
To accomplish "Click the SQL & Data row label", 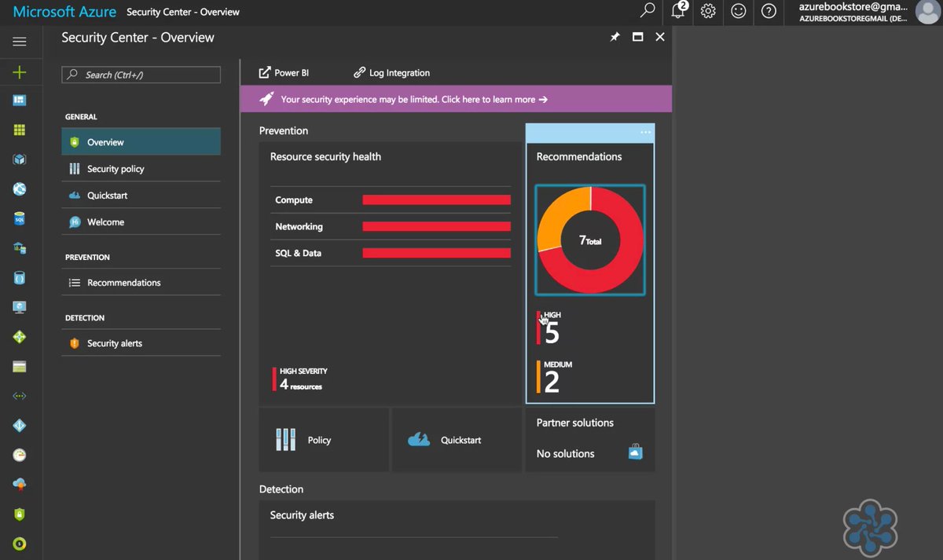I will pos(298,253).
